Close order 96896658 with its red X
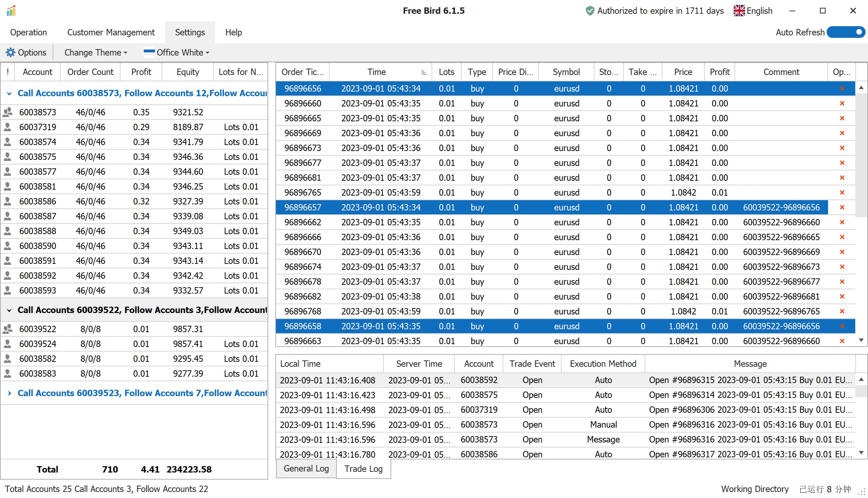This screenshot has width=868, height=498. pos(842,326)
